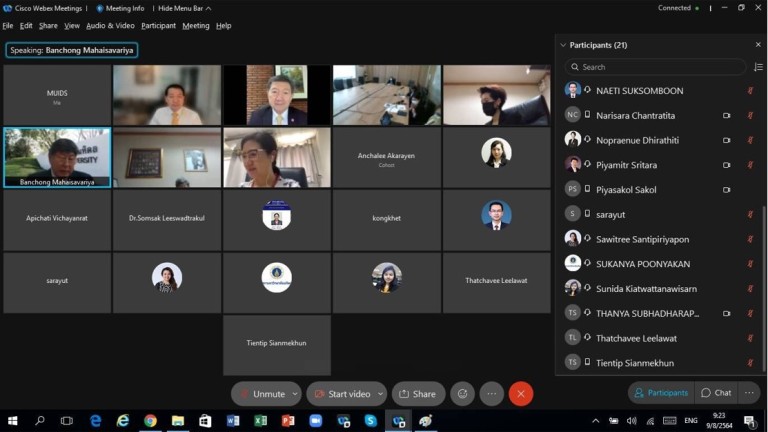The image size is (768, 432).
Task: Open the Chat panel
Action: [x=716, y=393]
